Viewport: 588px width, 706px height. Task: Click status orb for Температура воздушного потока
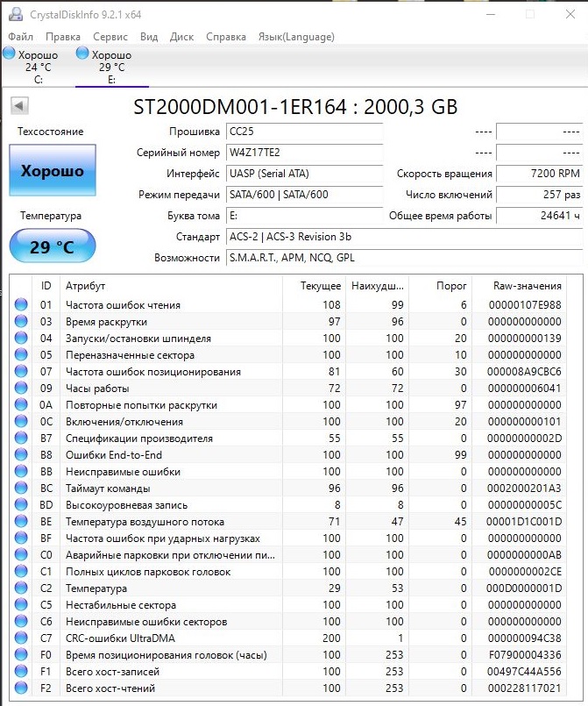tap(21, 521)
